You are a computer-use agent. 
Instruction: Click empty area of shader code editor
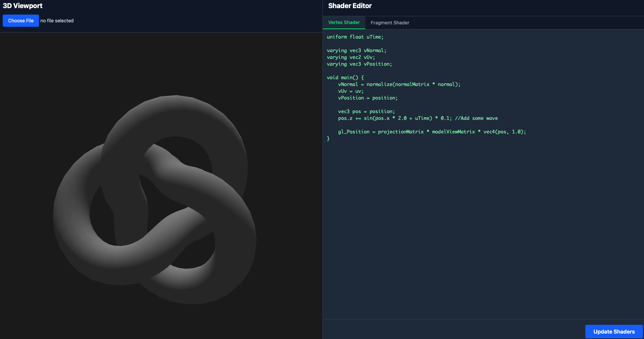pyautogui.click(x=483, y=230)
